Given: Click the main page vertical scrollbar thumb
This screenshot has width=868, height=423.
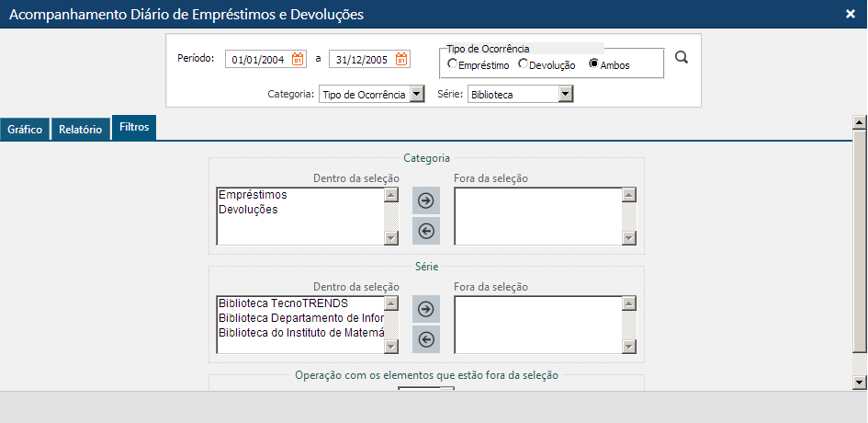Looking at the screenshot, I should point(859,241).
